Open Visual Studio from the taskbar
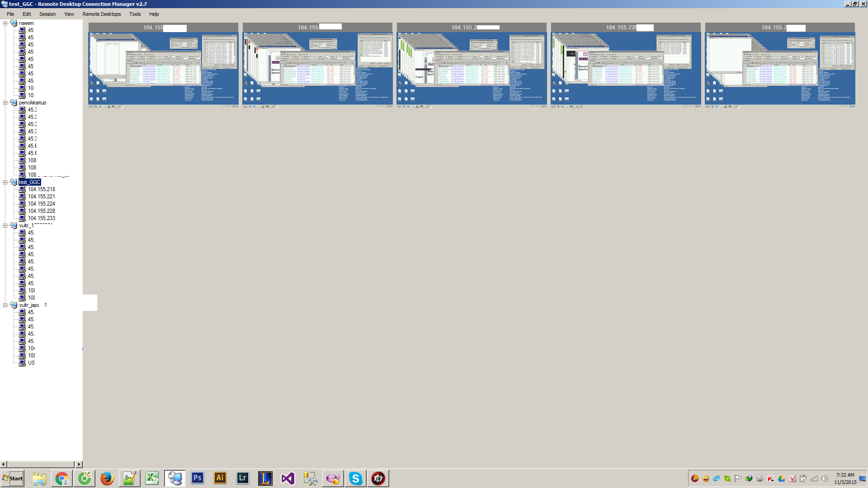This screenshot has width=868, height=488. (x=288, y=478)
